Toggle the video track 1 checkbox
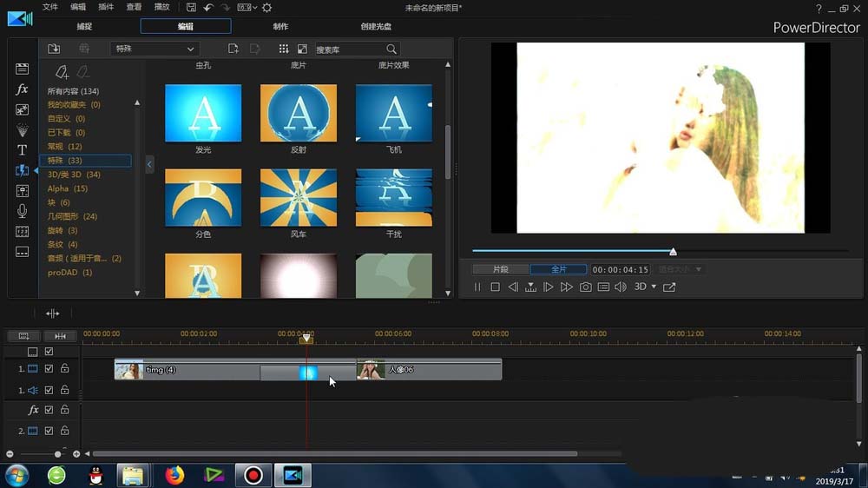The height and width of the screenshot is (488, 868). pos(49,368)
